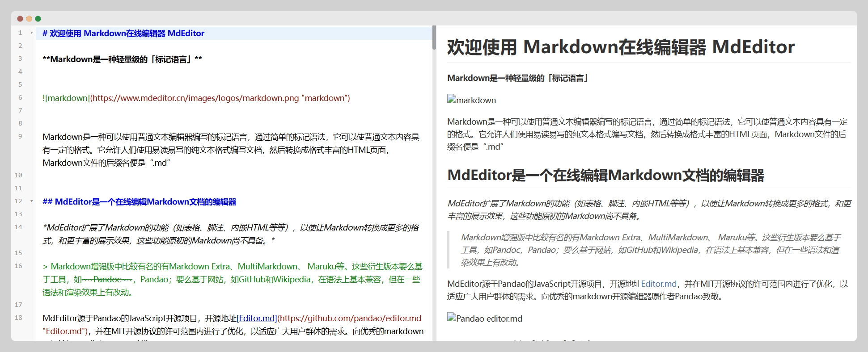Click the broken markdown image in preview
The width and height of the screenshot is (868, 352).
pyautogui.click(x=471, y=100)
